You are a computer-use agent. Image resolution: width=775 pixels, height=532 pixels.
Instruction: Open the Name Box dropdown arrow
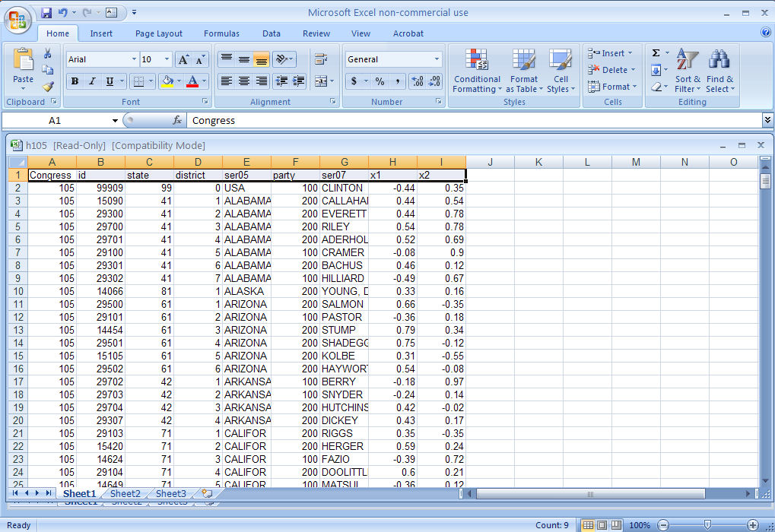[x=115, y=121]
